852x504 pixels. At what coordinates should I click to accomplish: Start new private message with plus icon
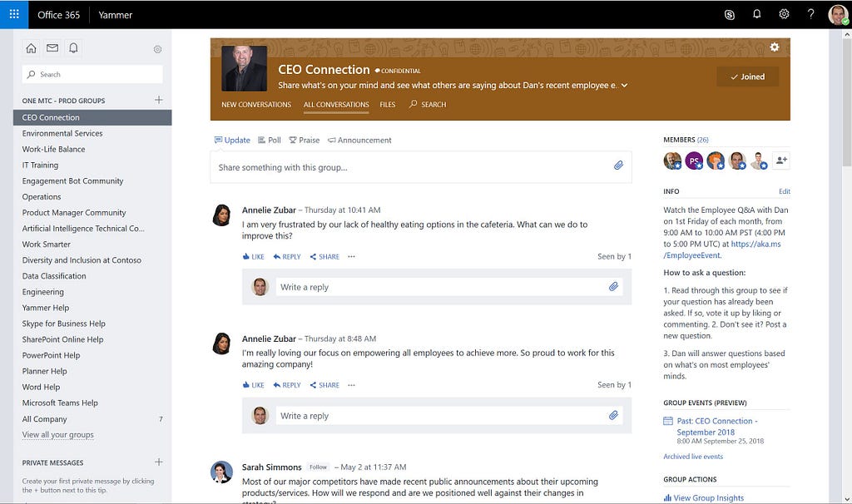(x=158, y=462)
